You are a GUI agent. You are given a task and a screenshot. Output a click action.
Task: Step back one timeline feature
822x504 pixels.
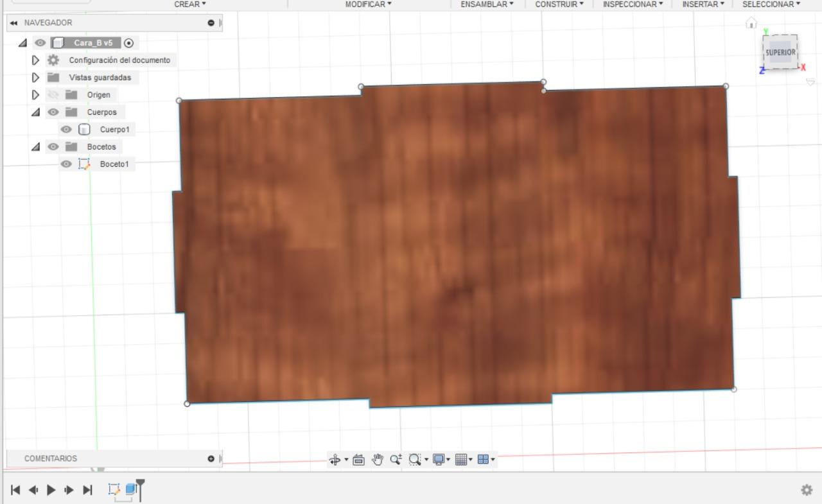tap(33, 490)
